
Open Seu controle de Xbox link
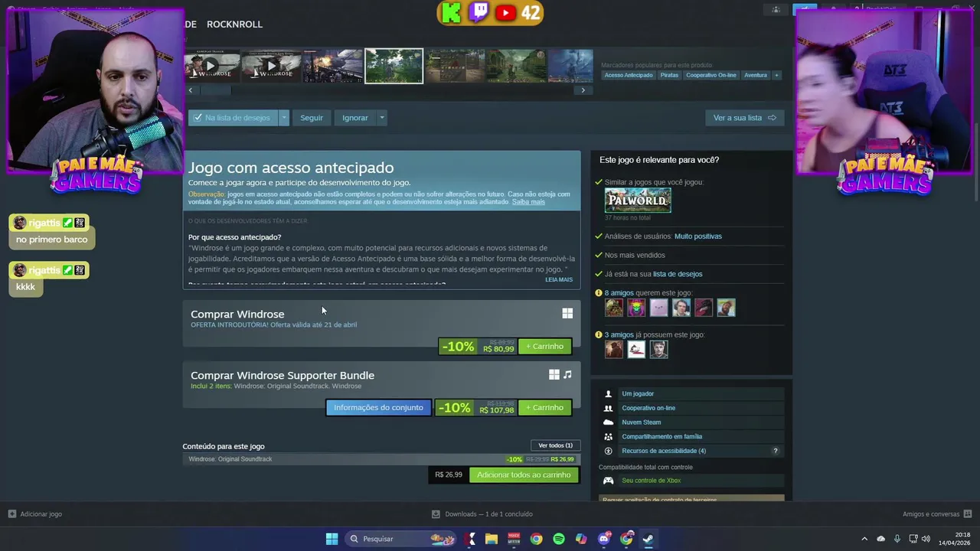pos(652,481)
